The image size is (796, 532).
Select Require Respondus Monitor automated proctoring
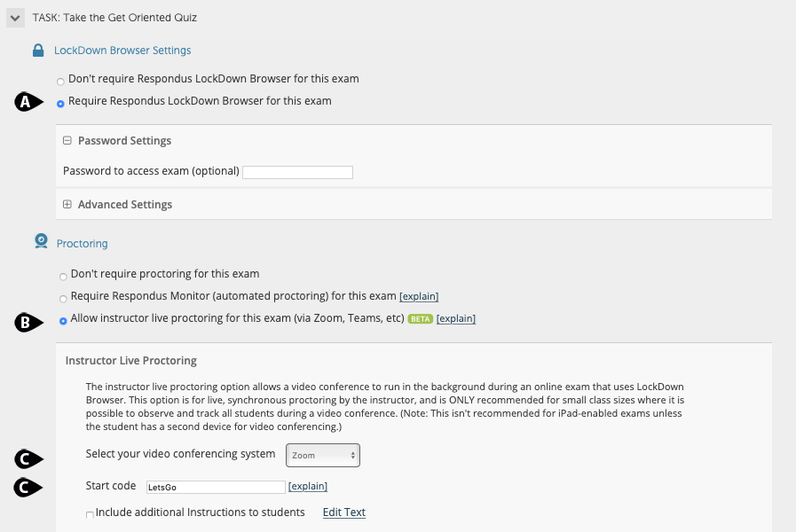click(x=63, y=299)
